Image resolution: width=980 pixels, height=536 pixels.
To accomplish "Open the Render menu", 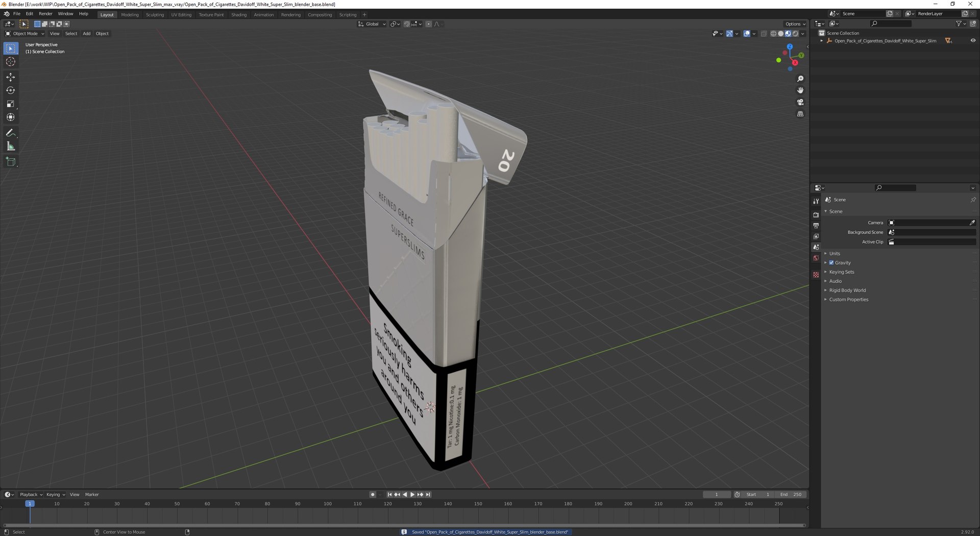I will pyautogui.click(x=45, y=14).
